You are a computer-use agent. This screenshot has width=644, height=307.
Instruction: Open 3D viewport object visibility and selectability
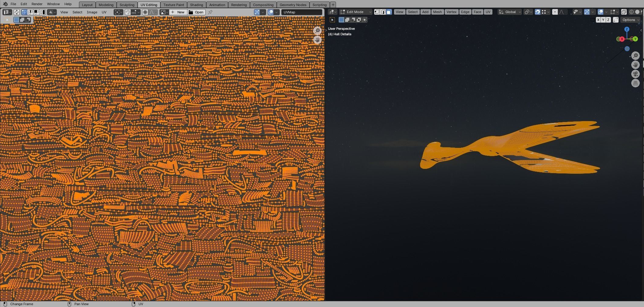[x=577, y=12]
